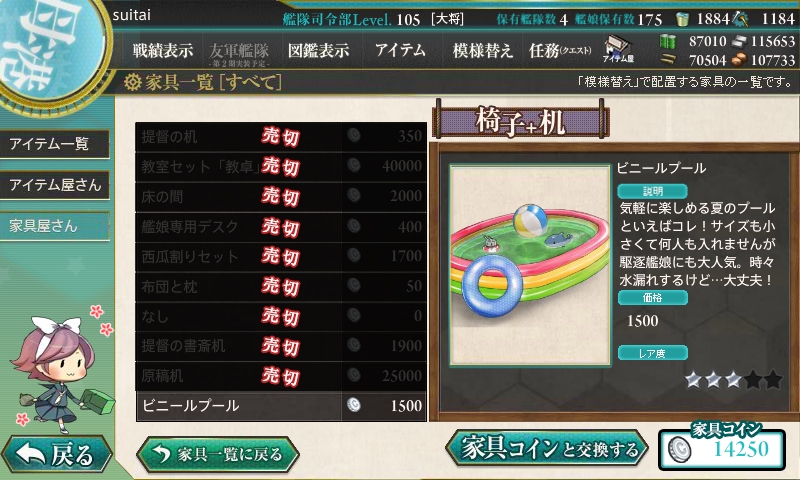Viewport: 800px width, 480px height.
Task: Click the 戻る back button
Action: pos(56,454)
